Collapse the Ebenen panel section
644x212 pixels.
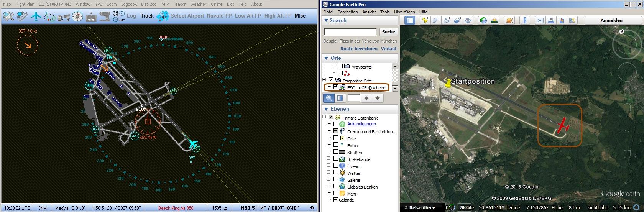click(326, 109)
